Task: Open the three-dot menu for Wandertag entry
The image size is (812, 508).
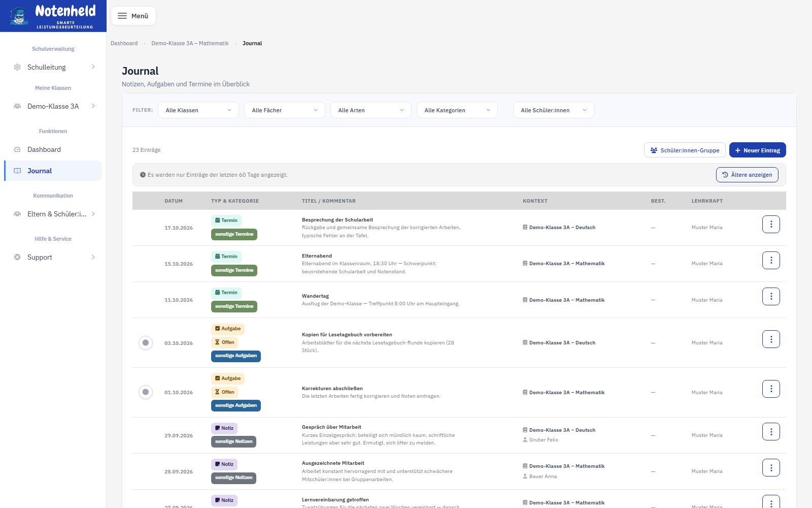Action: (x=771, y=296)
